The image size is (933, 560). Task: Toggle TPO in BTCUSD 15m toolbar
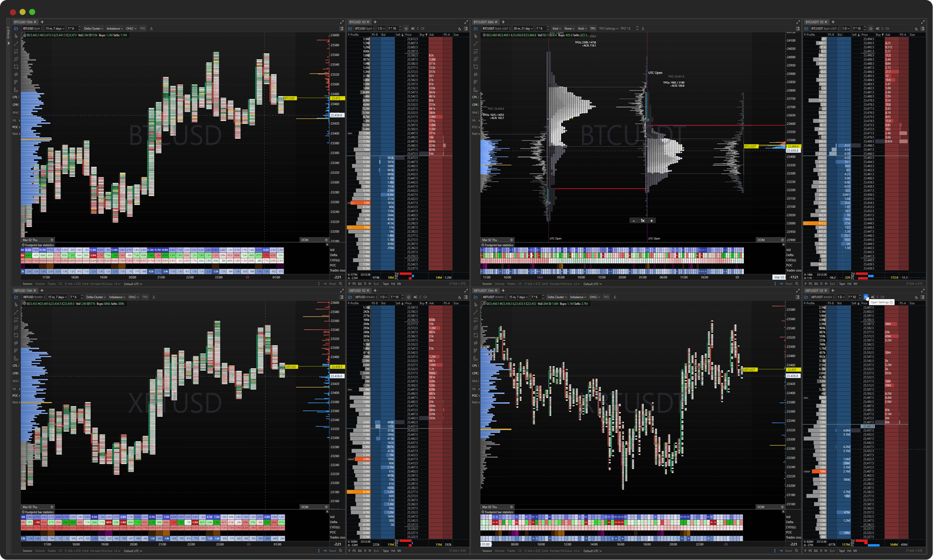[x=142, y=28]
